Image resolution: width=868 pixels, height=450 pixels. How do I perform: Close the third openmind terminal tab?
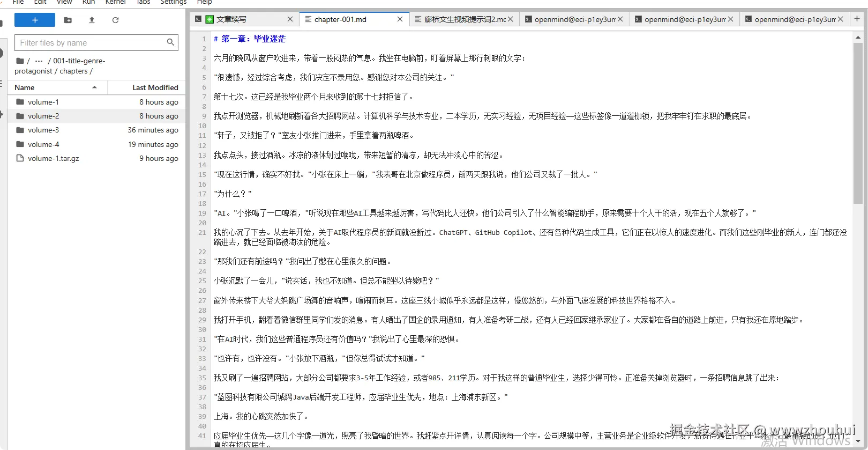(x=840, y=19)
